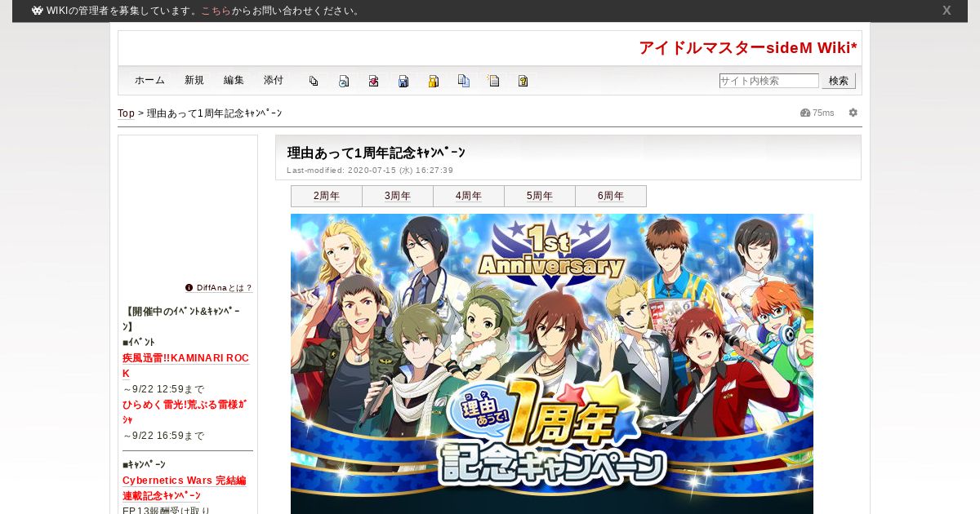The width and height of the screenshot is (980, 514).
Task: Switch to the 2周年 tab
Action: [x=327, y=196]
